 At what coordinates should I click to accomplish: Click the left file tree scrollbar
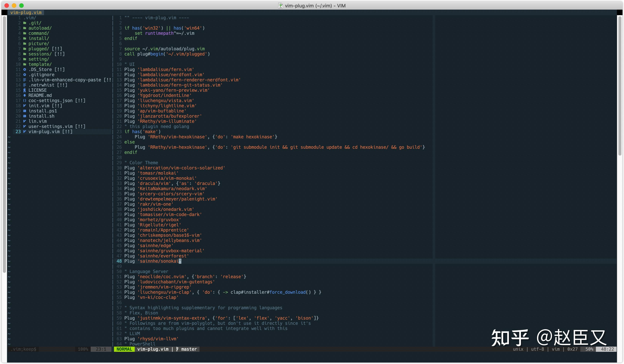point(4,144)
